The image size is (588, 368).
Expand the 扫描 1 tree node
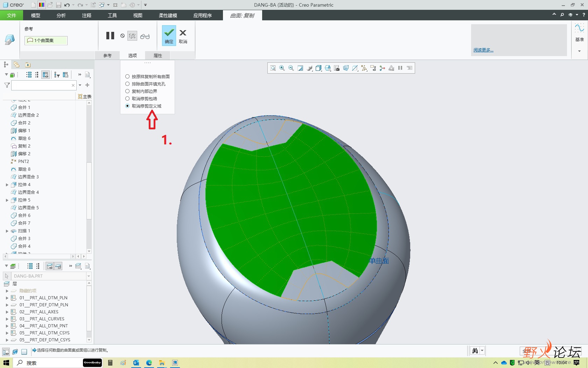pos(7,231)
